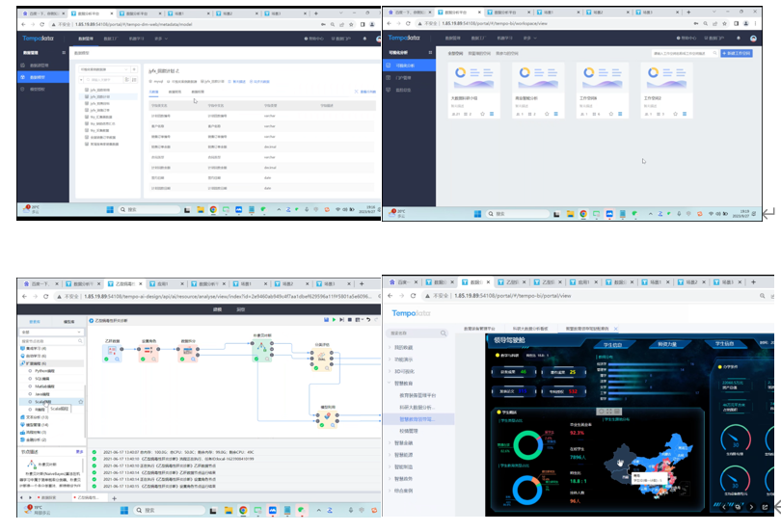Viewport: 781px width, 532px height.
Task: Expand 智慧教育 section in the portal sidebar
Action: 407,382
